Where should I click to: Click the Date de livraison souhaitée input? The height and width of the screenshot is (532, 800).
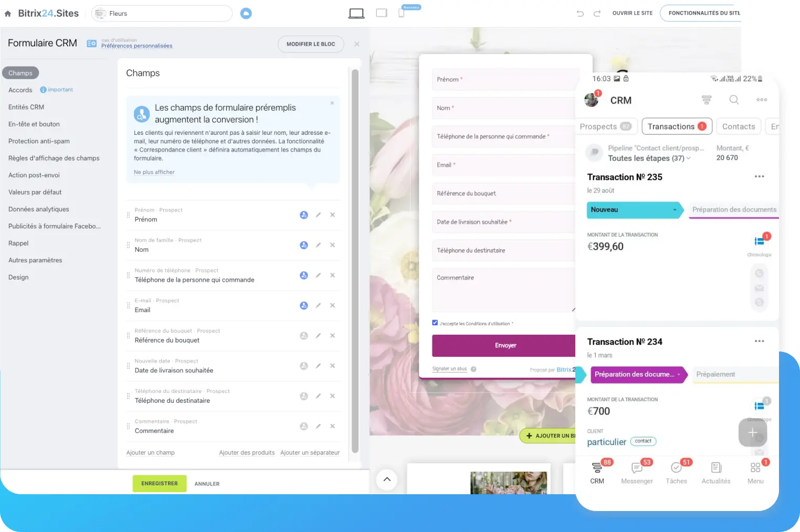(x=504, y=222)
